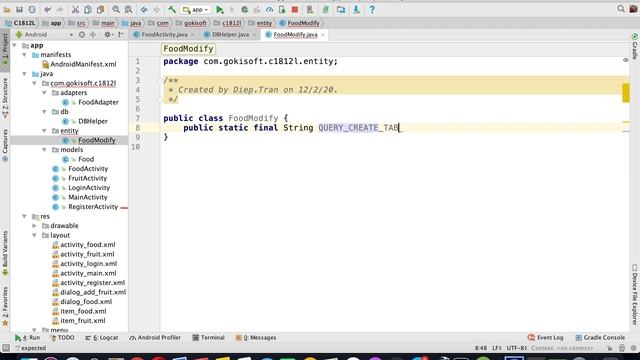Undo the last action in toolbar
Image resolution: width=640 pixels, height=360 pixels.
tap(47, 9)
